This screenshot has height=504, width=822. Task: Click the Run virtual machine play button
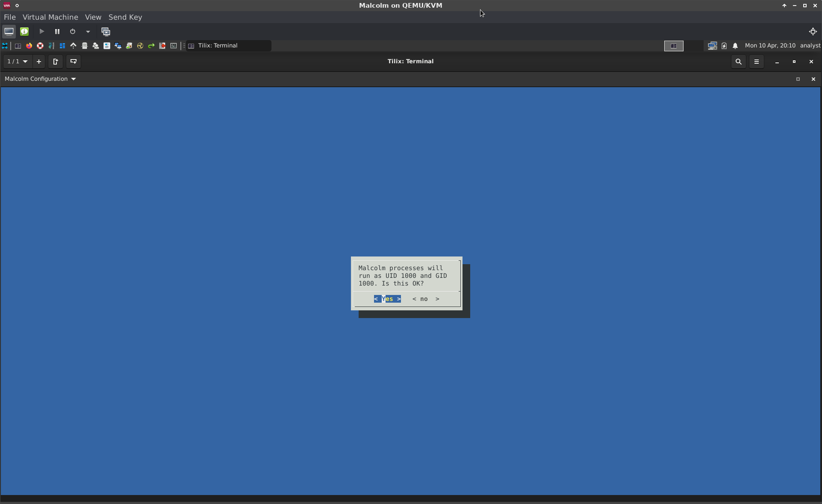(41, 32)
